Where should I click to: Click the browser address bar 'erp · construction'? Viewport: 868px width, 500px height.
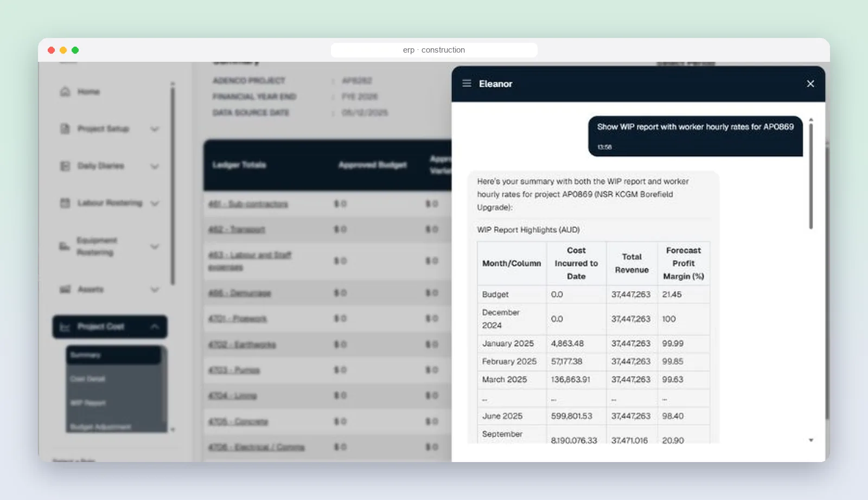point(434,50)
